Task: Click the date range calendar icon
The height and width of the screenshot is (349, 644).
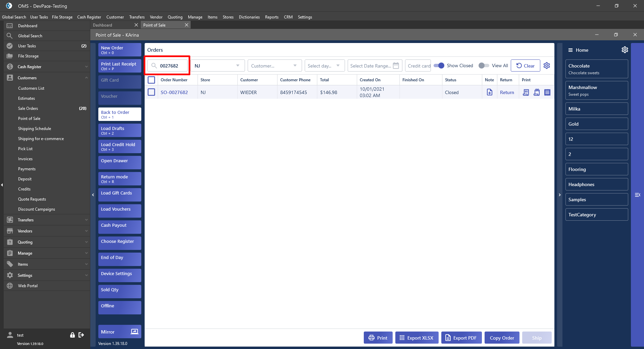Action: (396, 66)
